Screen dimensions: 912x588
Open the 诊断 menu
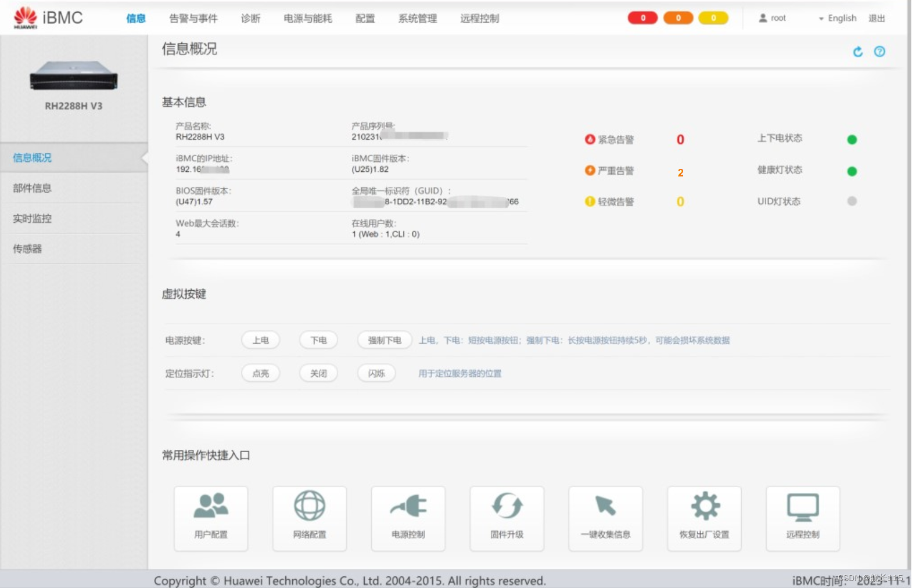(x=251, y=19)
